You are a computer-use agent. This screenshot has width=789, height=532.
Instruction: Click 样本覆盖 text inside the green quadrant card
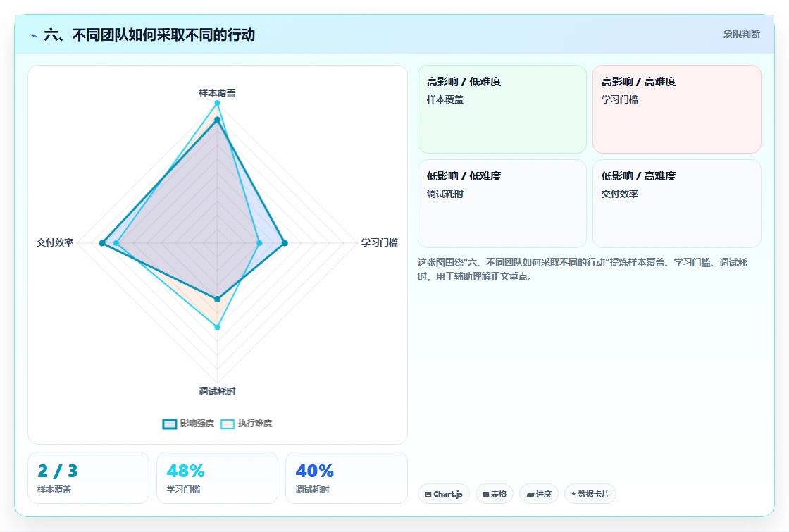[445, 99]
